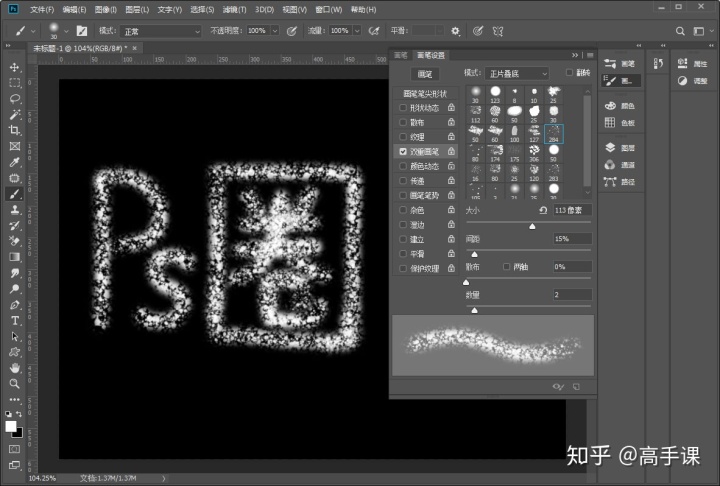Viewport: 720px width, 486px height.
Task: Open the 属性 properties panel button
Action: pos(692,64)
